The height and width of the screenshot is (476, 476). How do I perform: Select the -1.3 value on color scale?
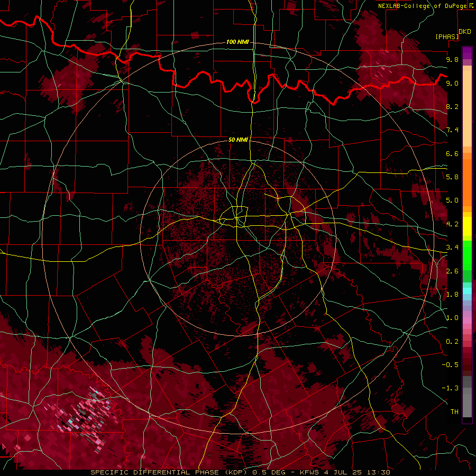coord(451,388)
